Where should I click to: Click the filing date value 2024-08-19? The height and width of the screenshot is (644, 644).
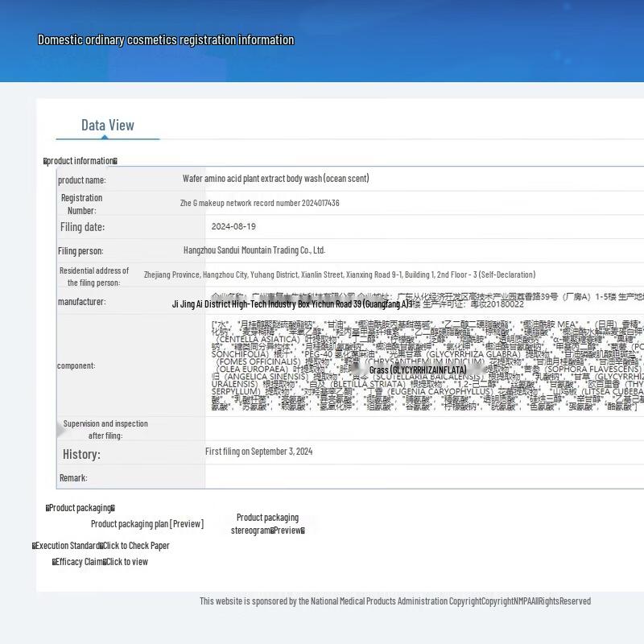coord(233,227)
